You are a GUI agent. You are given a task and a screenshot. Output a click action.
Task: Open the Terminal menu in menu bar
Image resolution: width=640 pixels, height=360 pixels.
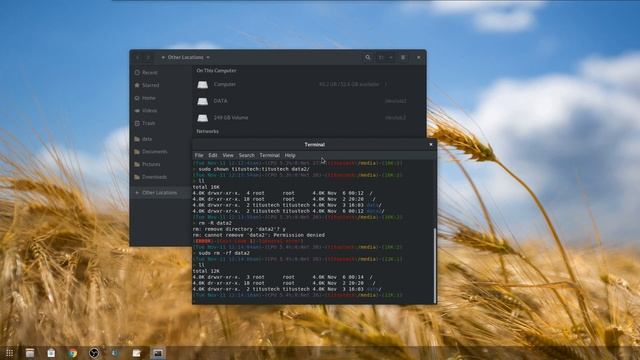269,156
